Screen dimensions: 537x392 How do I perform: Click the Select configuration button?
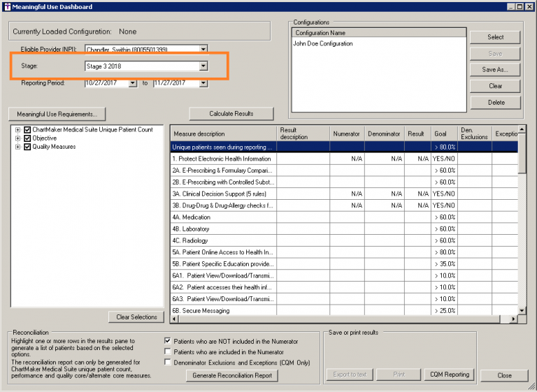[x=495, y=37]
